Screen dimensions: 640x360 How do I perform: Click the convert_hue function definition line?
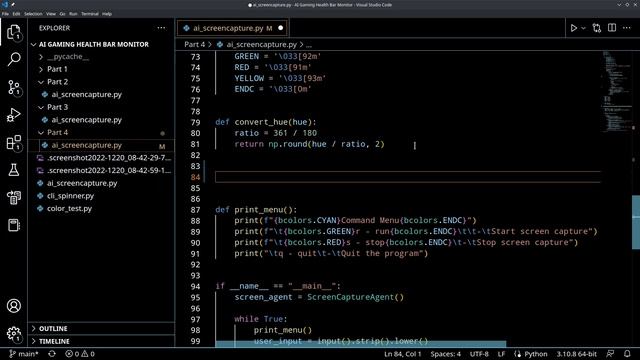click(x=266, y=122)
